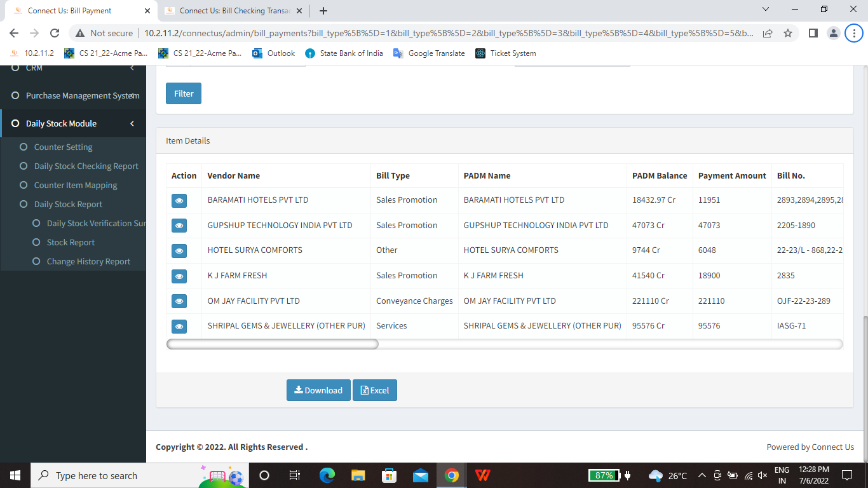Open Daily Stock Verification Summary
Viewport: 868px width, 488px height.
coord(95,223)
